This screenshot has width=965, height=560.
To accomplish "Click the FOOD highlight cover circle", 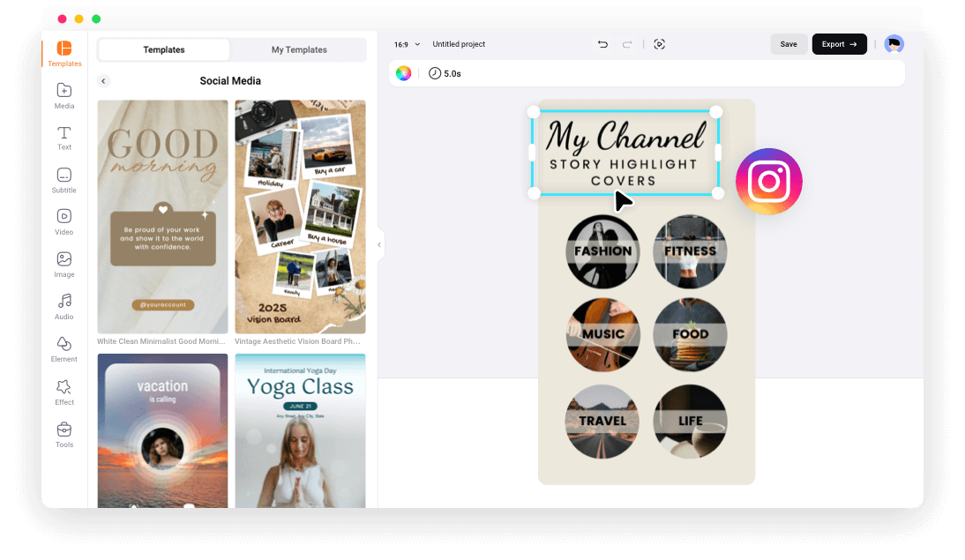I will [690, 335].
